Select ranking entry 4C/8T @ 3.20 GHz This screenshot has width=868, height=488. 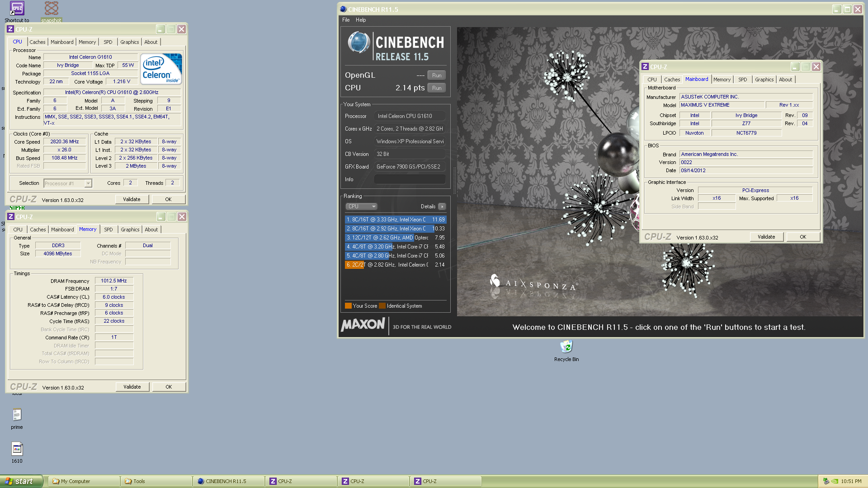396,247
